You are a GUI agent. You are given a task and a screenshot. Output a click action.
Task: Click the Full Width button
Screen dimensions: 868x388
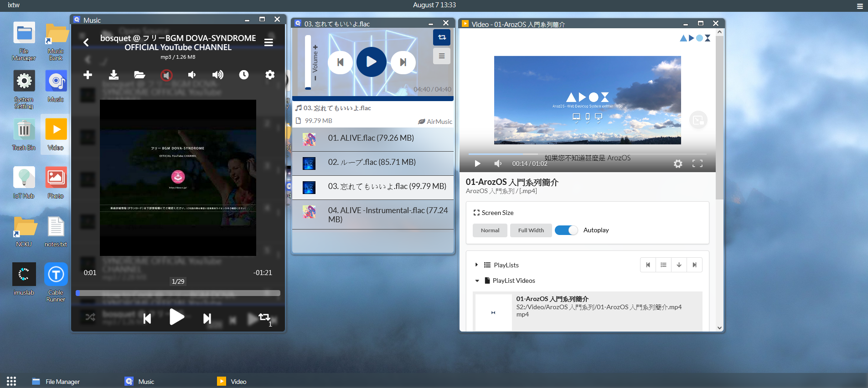pyautogui.click(x=531, y=230)
